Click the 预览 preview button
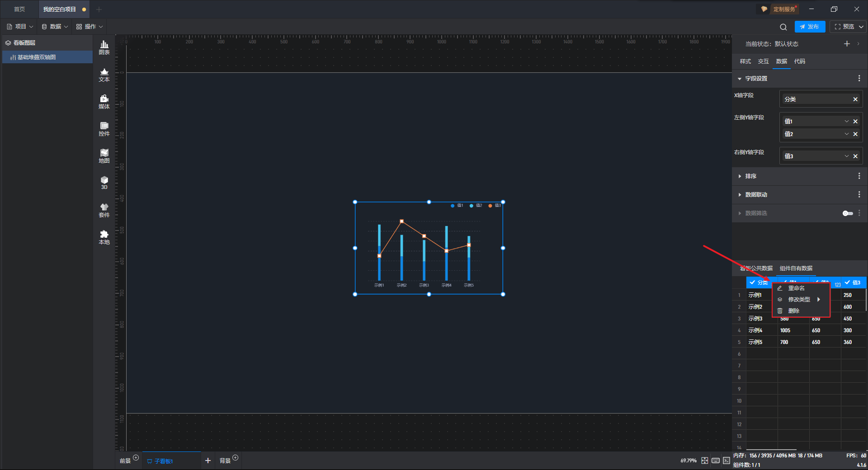This screenshot has width=868, height=470. pyautogui.click(x=844, y=27)
